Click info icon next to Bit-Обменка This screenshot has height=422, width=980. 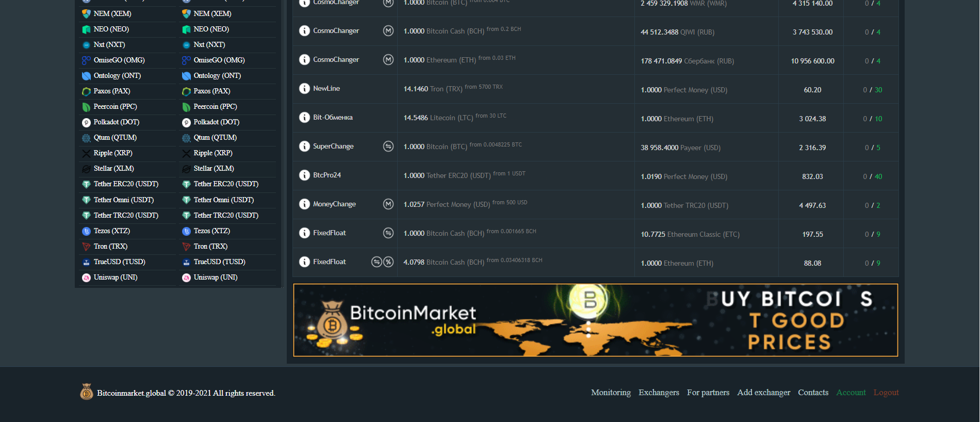click(x=304, y=118)
